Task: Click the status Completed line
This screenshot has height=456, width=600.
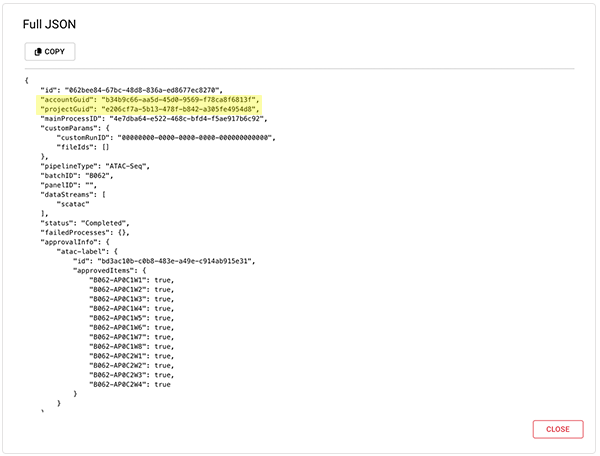Action: (x=86, y=222)
